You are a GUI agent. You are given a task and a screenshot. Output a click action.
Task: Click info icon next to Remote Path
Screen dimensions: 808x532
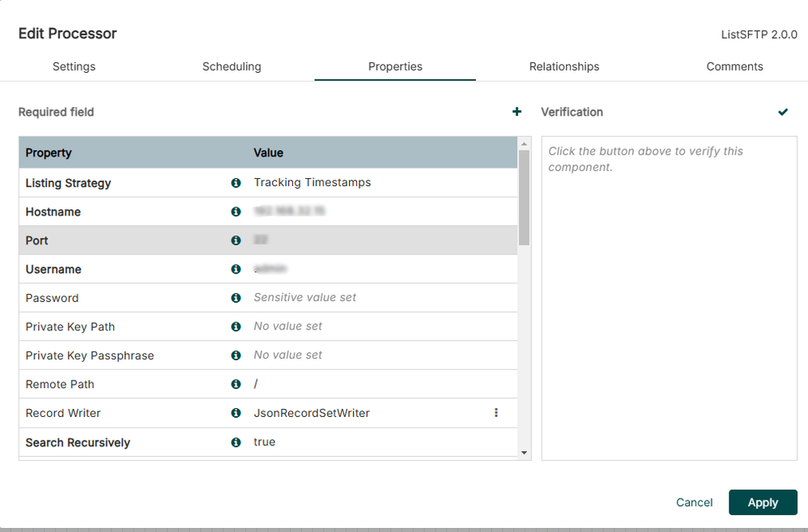[236, 384]
